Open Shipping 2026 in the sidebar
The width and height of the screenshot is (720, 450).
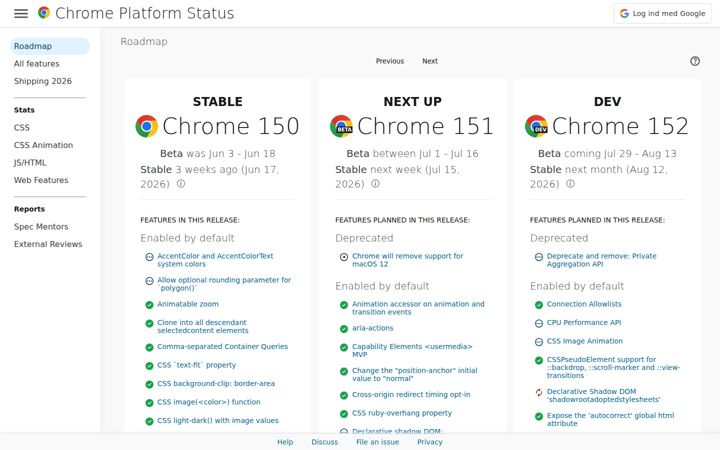coord(43,81)
